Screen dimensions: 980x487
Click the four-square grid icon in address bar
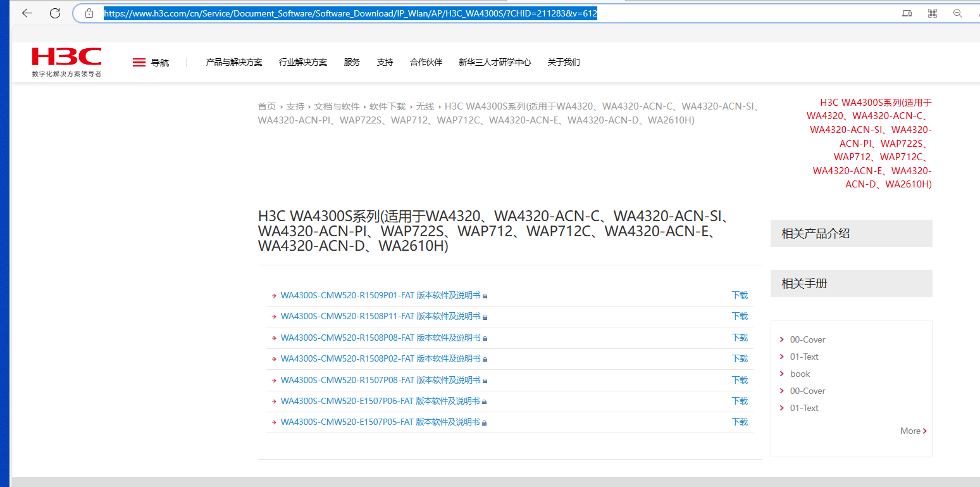(x=932, y=13)
